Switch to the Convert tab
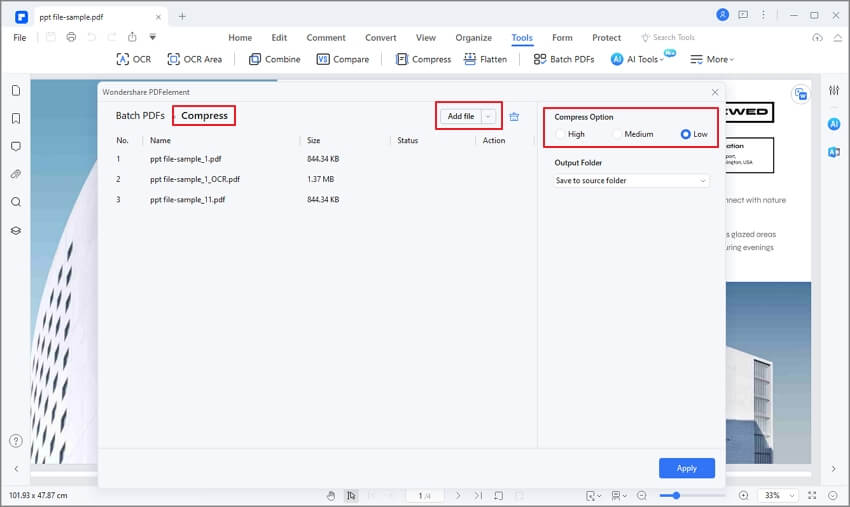 coord(380,38)
